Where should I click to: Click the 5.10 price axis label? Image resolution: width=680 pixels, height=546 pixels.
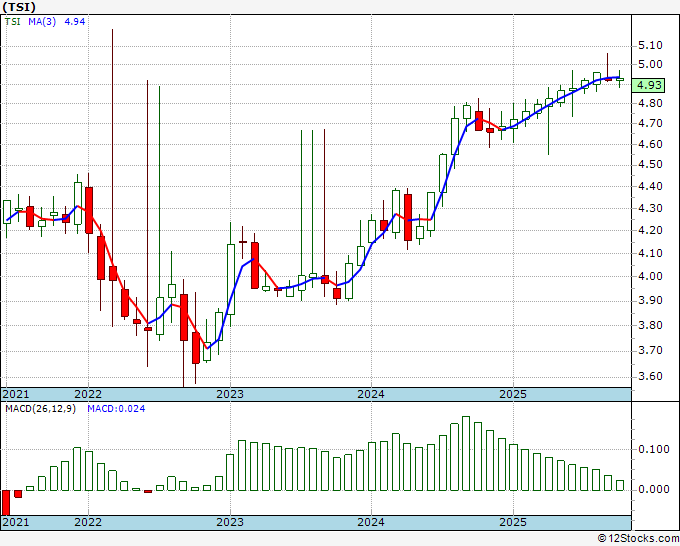650,46
